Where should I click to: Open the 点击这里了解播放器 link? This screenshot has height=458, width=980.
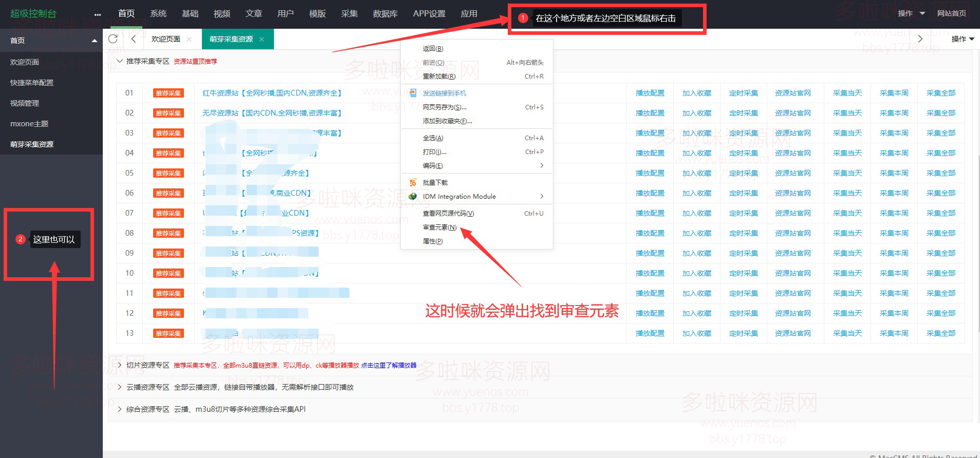tap(389, 366)
